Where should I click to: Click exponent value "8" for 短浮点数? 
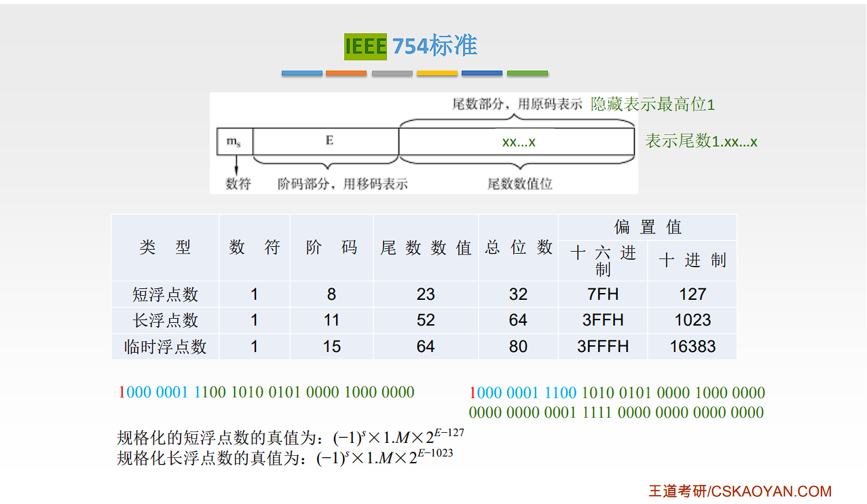[331, 294]
